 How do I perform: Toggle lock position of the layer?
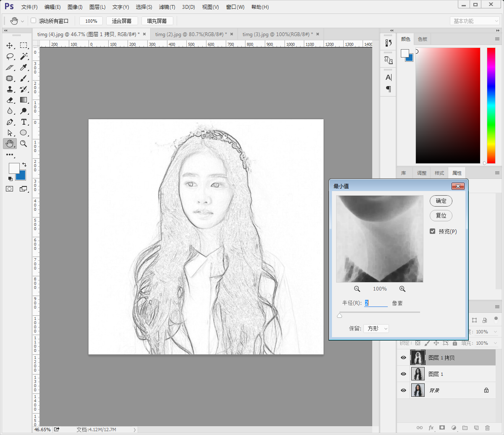(x=436, y=343)
